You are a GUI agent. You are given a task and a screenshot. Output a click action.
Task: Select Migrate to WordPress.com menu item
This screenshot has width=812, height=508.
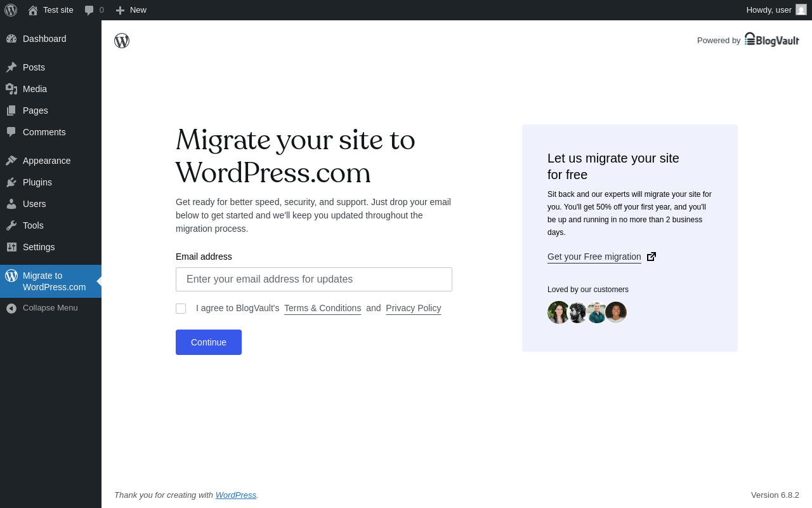pyautogui.click(x=51, y=281)
